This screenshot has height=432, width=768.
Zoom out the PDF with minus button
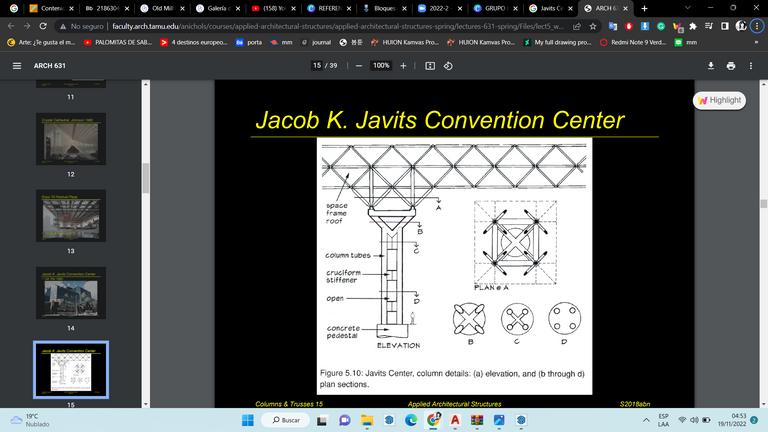(359, 66)
